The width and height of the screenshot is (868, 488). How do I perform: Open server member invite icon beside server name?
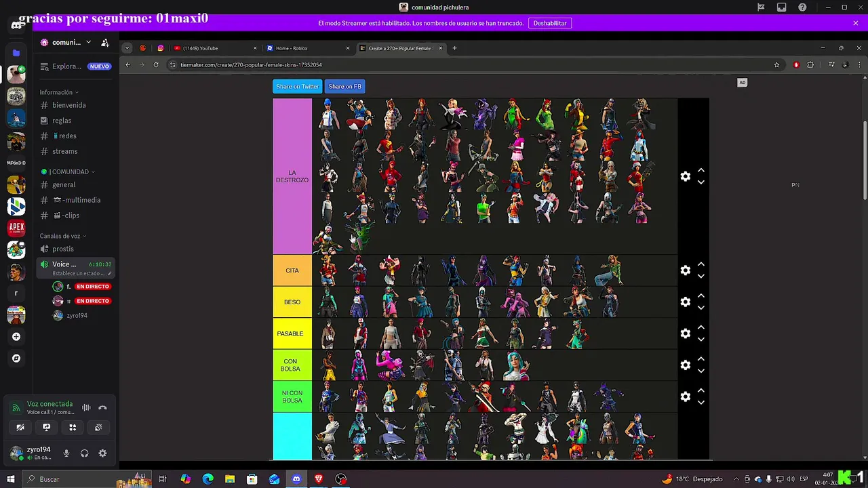pos(105,43)
